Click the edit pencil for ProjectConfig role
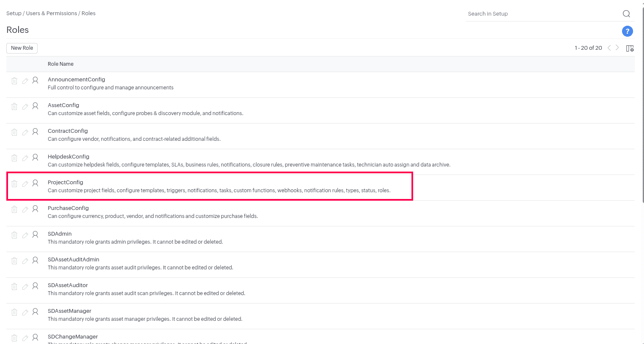This screenshot has width=644, height=344. [25, 184]
